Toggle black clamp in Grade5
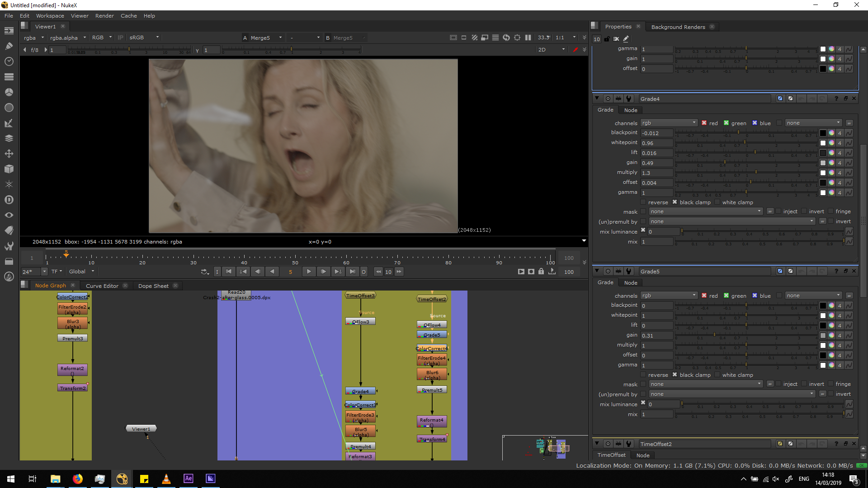The height and width of the screenshot is (488, 868). [x=675, y=375]
